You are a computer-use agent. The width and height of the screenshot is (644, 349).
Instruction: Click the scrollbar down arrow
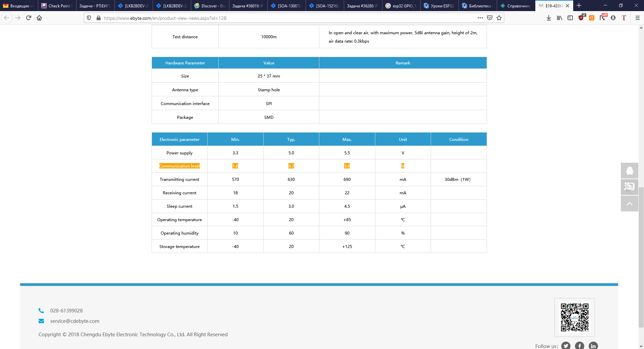pyautogui.click(x=641, y=346)
